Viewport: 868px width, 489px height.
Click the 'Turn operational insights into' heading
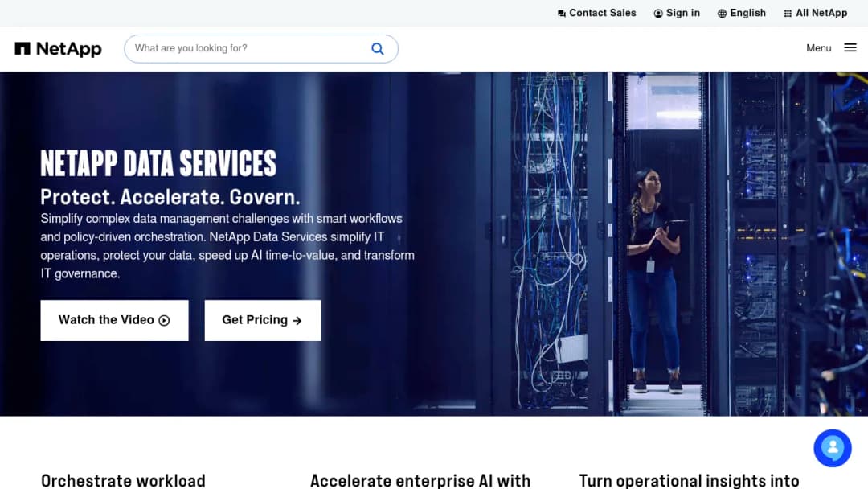pyautogui.click(x=690, y=481)
